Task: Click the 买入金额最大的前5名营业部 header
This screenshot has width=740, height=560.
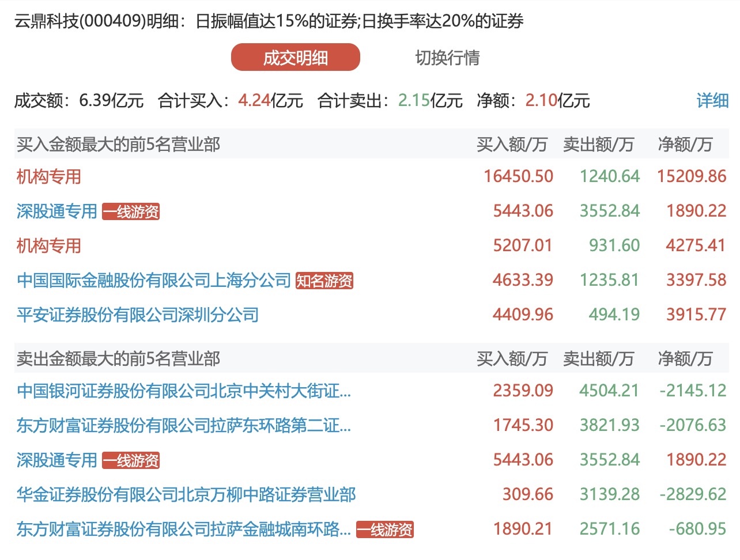Action: pos(118,145)
